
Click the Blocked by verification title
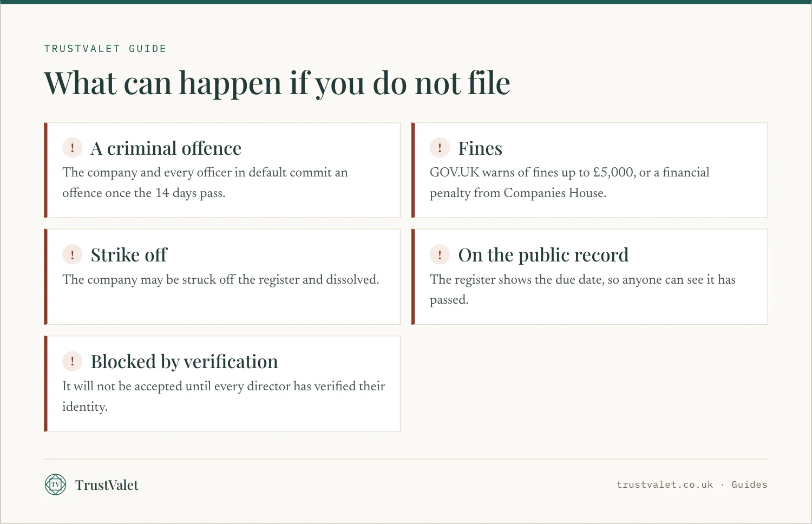pyautogui.click(x=185, y=362)
